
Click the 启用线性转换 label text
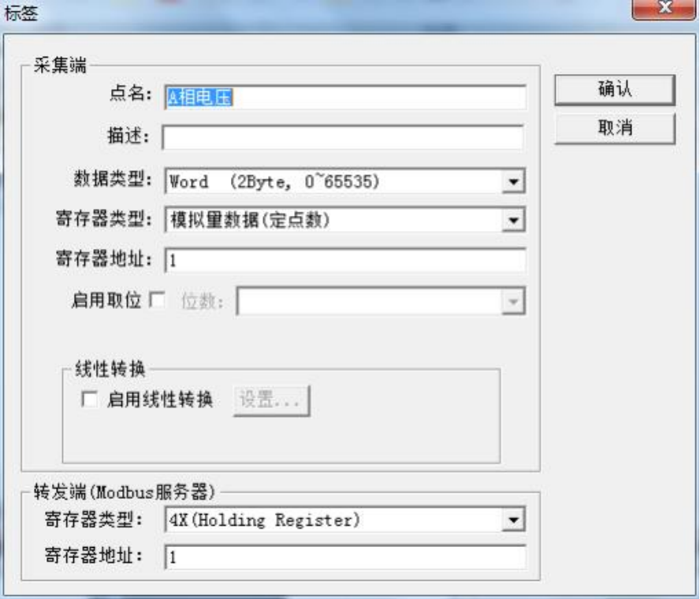tap(160, 400)
